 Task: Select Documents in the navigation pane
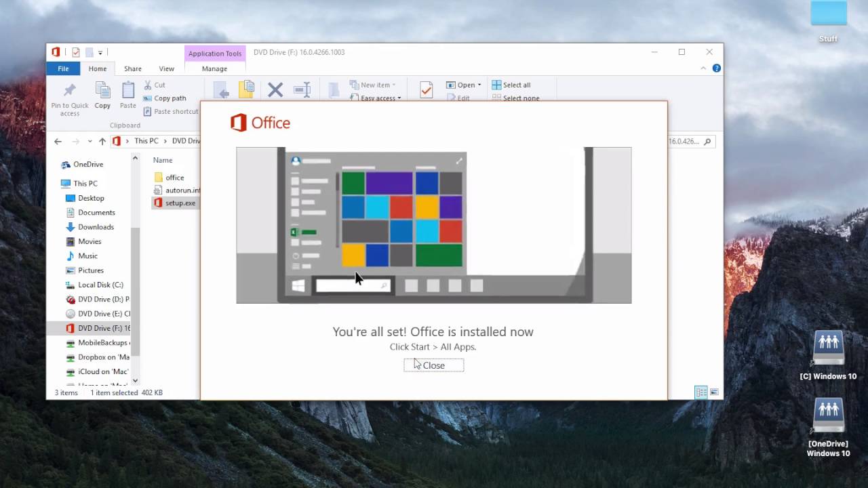pyautogui.click(x=90, y=212)
